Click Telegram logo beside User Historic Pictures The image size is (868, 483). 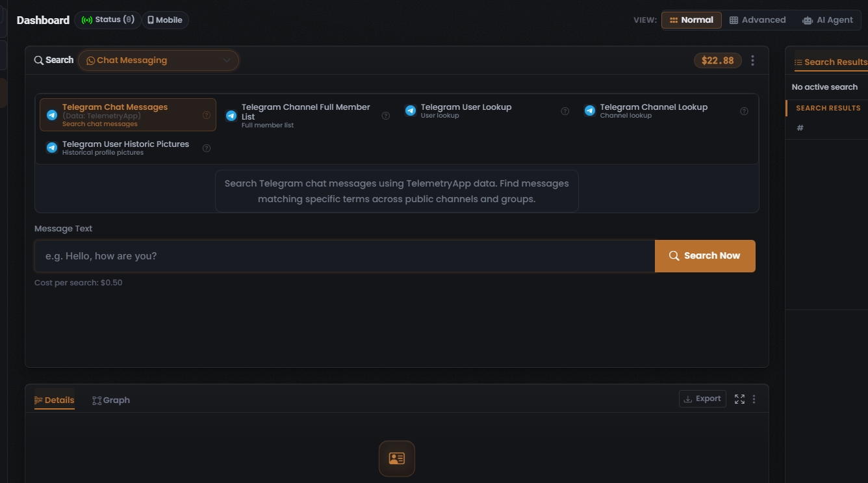click(52, 148)
